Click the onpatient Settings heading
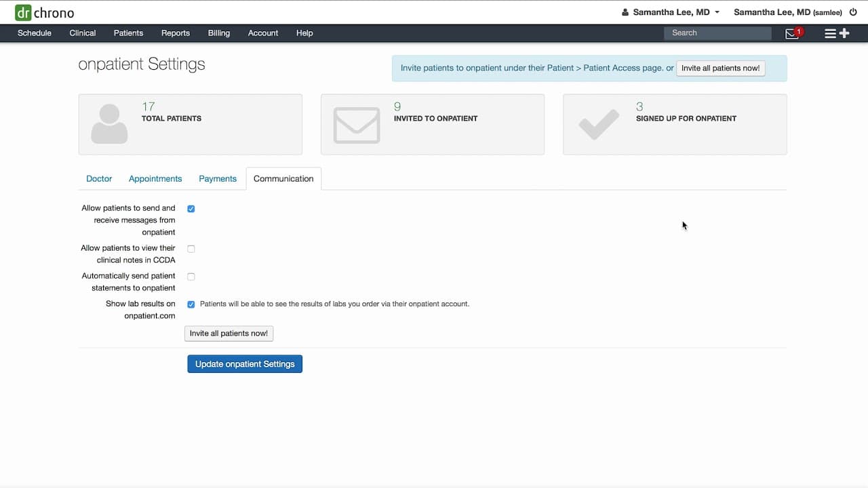 [142, 64]
